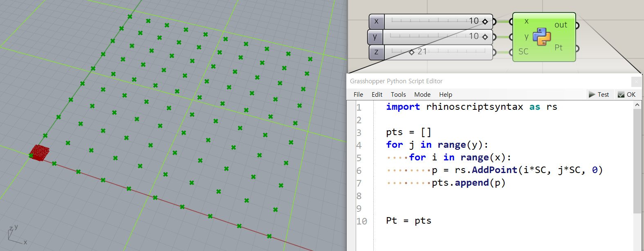644x251 pixels.
Task: Open the File menu in Python Script Editor
Action: pyautogui.click(x=358, y=94)
